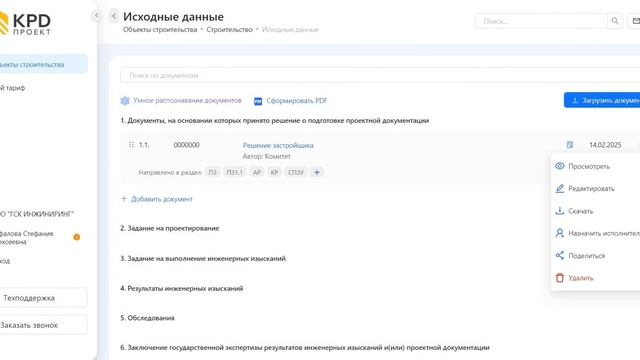Click the magnifier search icon

tap(615, 21)
